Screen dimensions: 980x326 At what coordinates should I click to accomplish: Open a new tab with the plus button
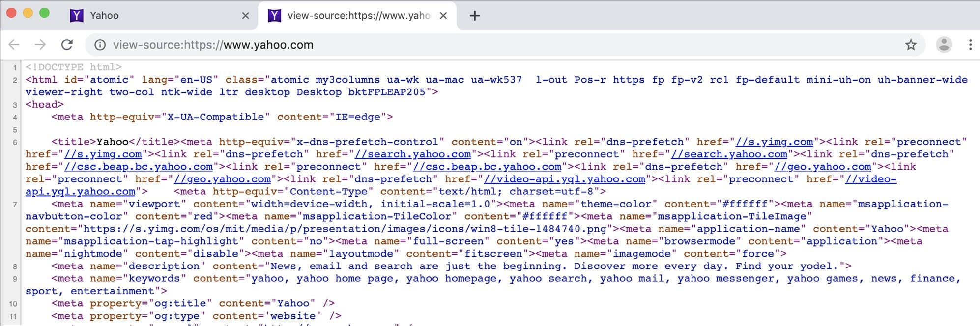pos(474,16)
